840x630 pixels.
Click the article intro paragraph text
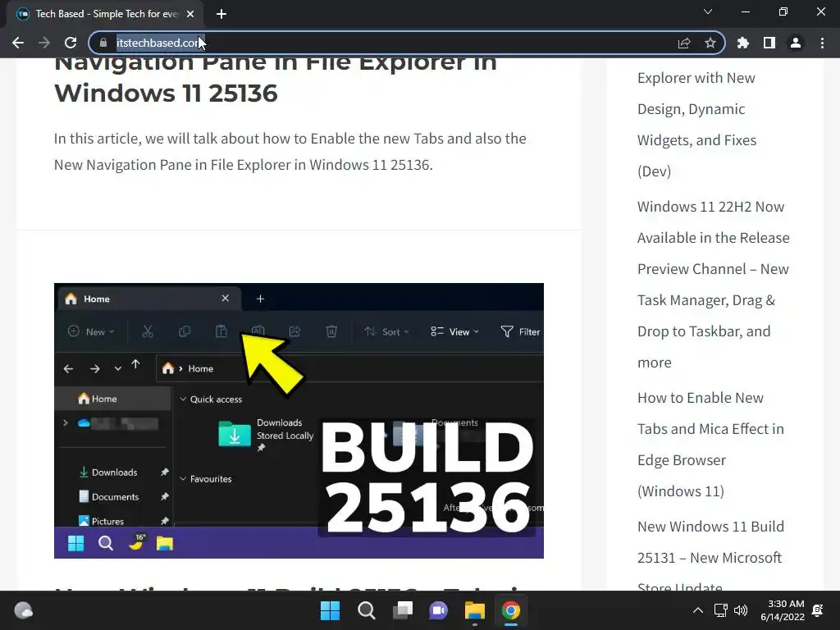click(x=290, y=152)
